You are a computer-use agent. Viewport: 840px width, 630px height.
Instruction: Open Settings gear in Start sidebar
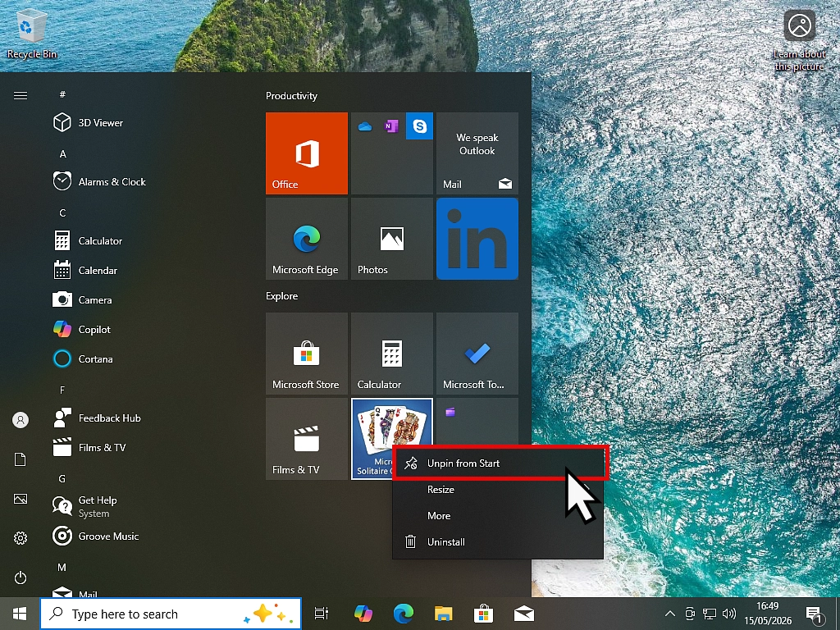point(21,538)
